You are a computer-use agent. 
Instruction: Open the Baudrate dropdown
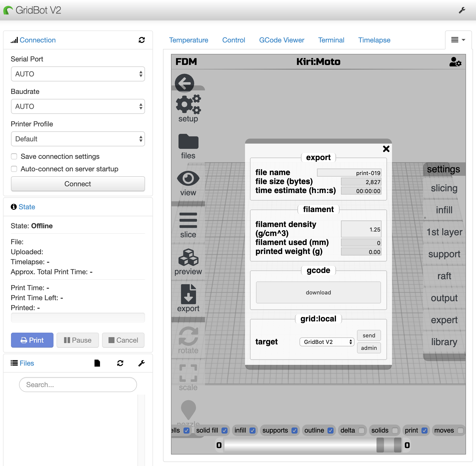tap(78, 106)
